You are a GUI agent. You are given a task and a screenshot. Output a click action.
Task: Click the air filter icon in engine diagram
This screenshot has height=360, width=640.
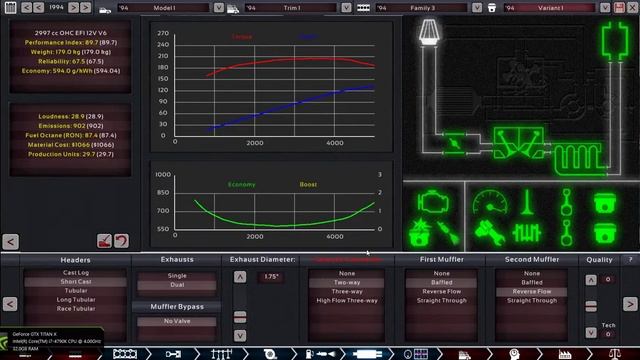point(429,31)
